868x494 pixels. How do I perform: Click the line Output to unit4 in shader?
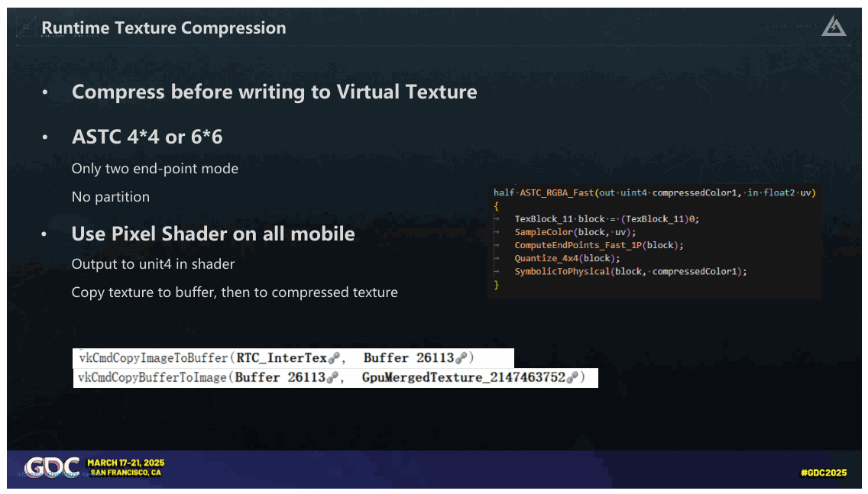point(153,264)
